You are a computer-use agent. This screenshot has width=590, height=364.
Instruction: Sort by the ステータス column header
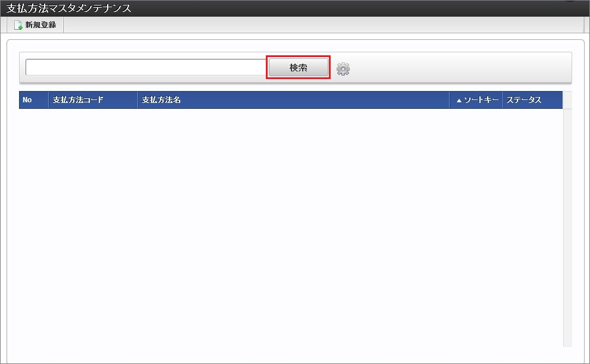tap(532, 100)
